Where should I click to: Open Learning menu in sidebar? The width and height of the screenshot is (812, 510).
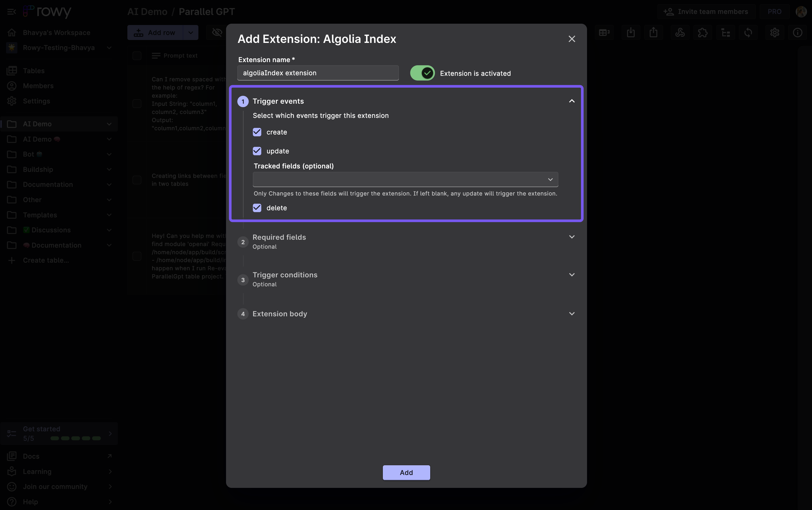pos(59,471)
